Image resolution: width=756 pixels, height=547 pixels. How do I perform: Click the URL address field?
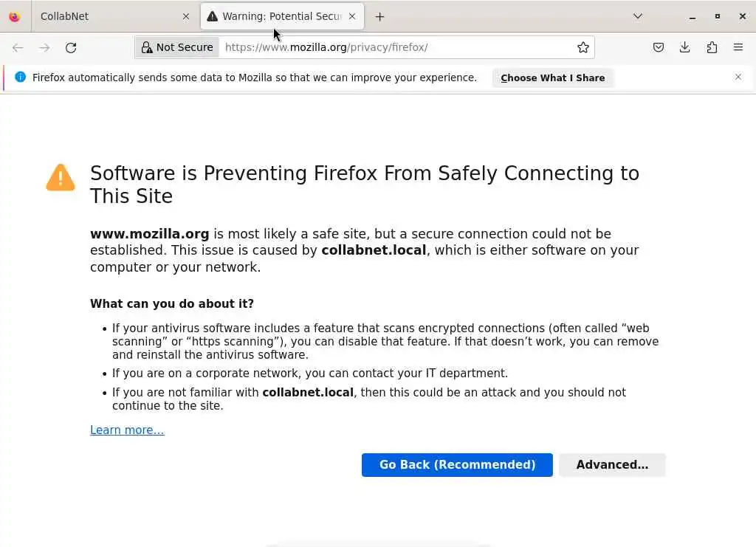click(x=399, y=47)
